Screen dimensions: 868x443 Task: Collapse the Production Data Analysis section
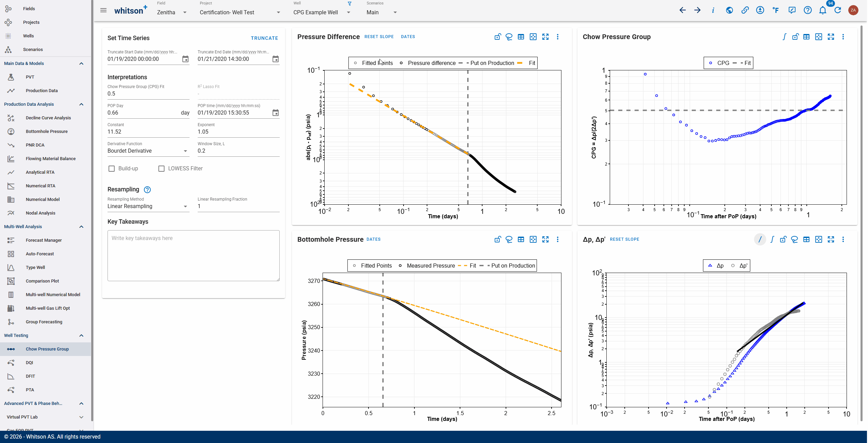coord(81,104)
